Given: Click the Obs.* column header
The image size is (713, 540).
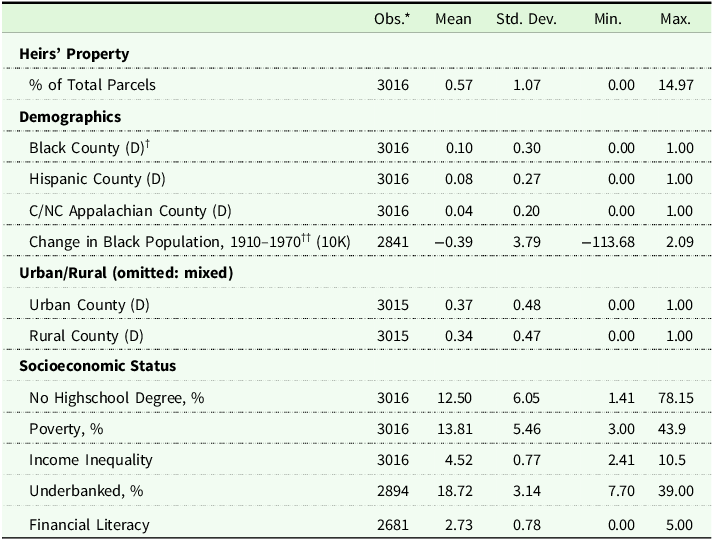Looking at the screenshot, I should tap(393, 19).
